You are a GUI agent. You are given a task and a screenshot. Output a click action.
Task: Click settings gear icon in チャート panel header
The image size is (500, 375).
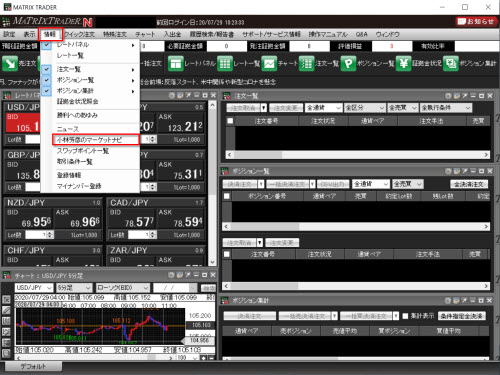coord(171,275)
